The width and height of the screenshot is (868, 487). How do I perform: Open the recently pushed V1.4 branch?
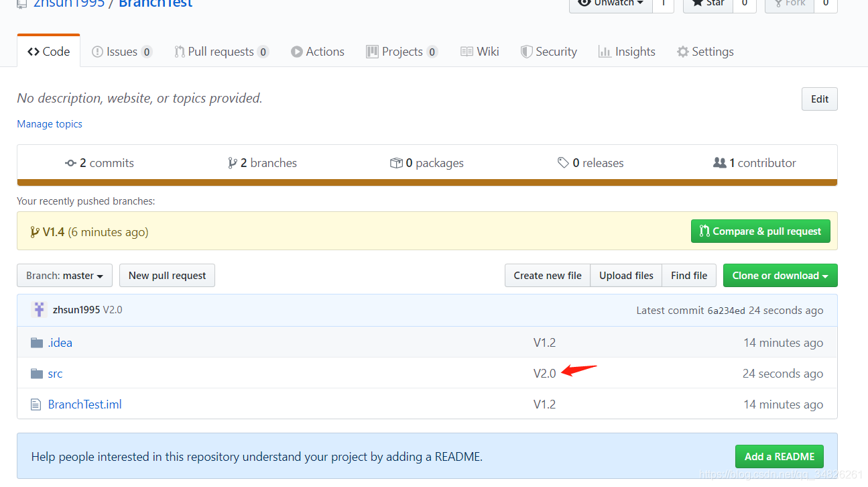pyautogui.click(x=54, y=232)
